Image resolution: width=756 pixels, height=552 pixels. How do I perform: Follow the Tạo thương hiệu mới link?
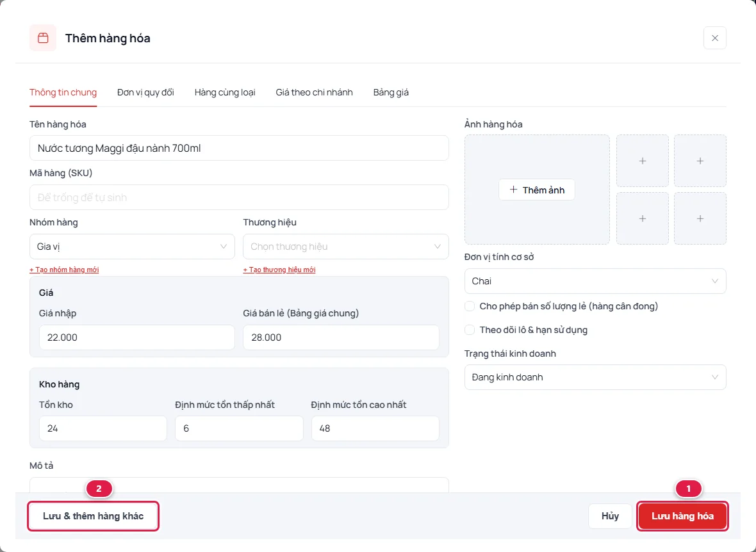[279, 270]
